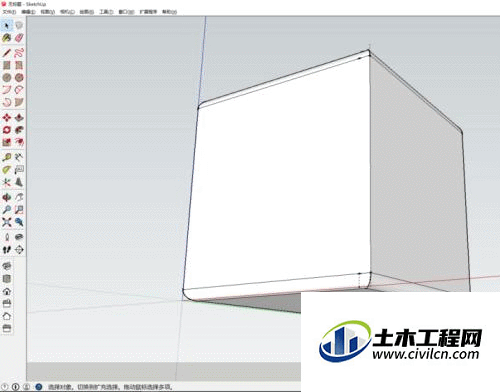Viewport: 500px width, 392px height.
Task: Switch to Iso view
Action: [7, 266]
